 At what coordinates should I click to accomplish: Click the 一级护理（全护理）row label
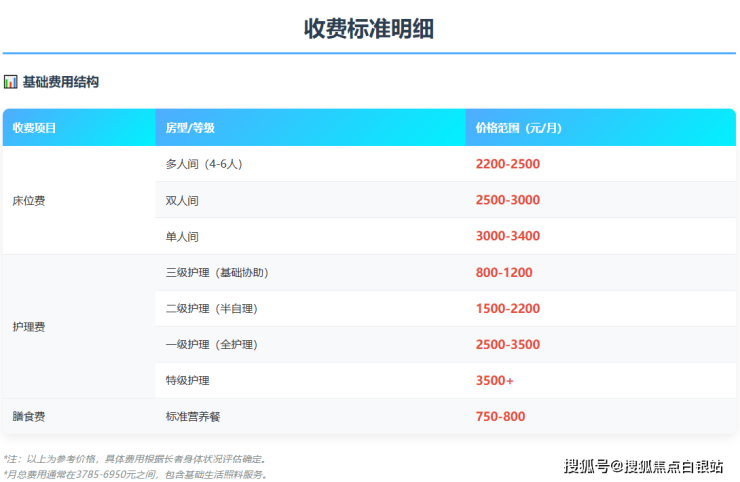(211, 344)
